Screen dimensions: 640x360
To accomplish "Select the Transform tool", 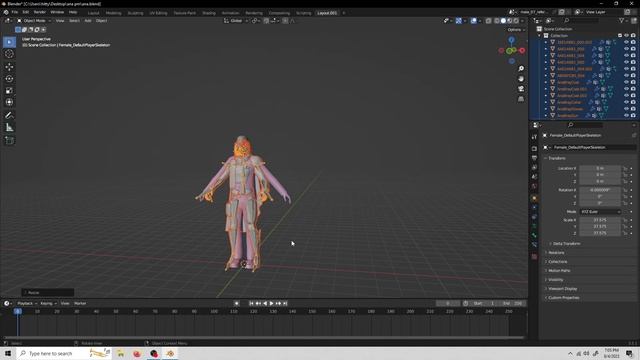I will tap(9, 102).
